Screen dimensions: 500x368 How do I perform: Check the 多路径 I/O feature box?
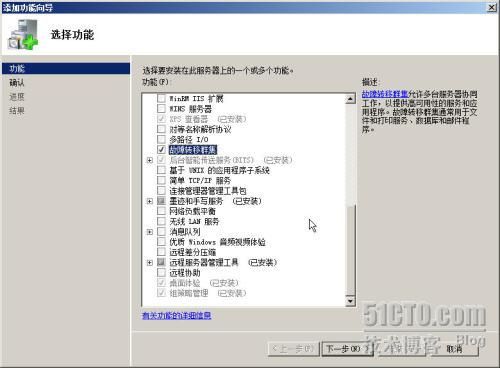coord(161,139)
